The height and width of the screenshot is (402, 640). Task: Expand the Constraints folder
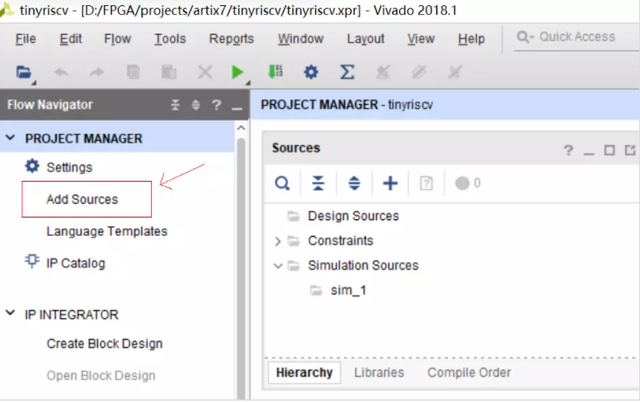[x=278, y=241]
